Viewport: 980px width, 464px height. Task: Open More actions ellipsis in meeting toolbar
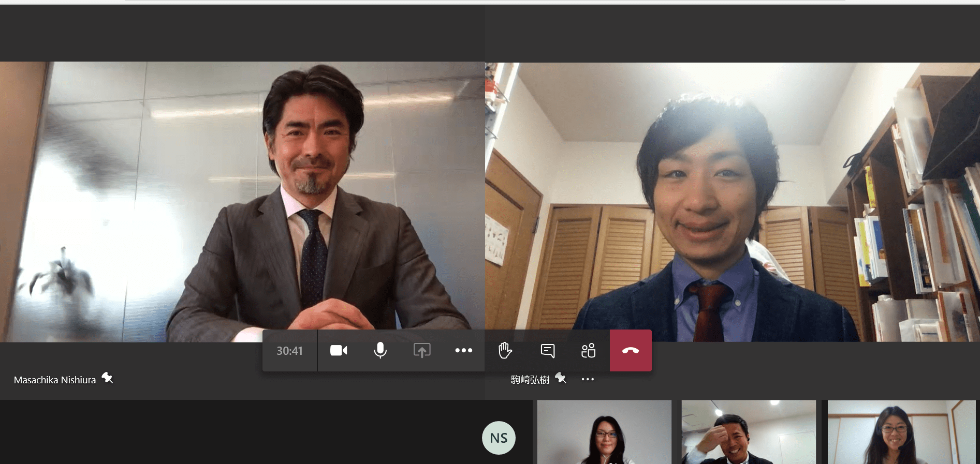point(463,351)
